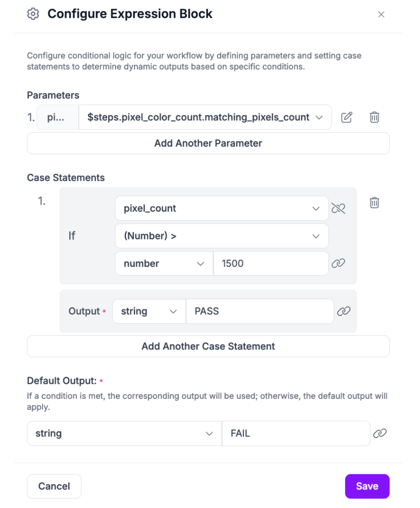Delete case statement 1 using its trash icon
The width and height of the screenshot is (420, 508).
coord(374,202)
